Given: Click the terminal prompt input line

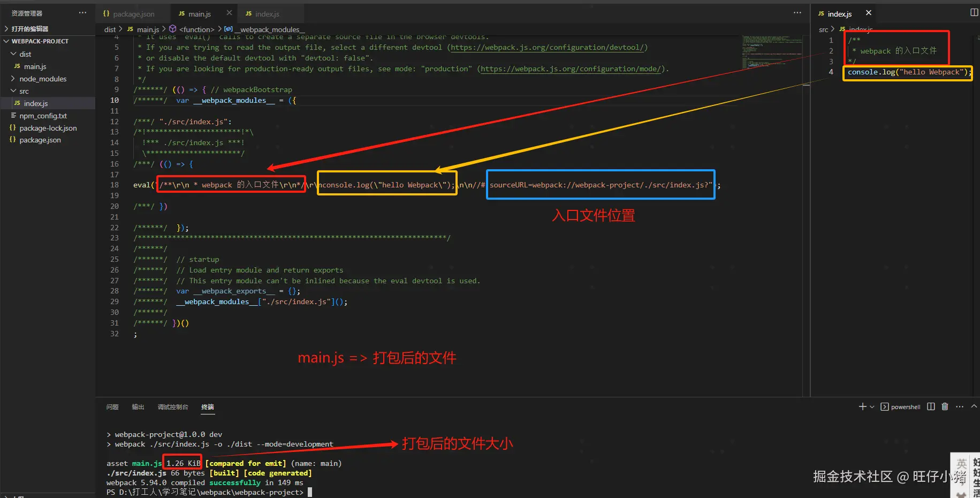Looking at the screenshot, I should (209, 492).
